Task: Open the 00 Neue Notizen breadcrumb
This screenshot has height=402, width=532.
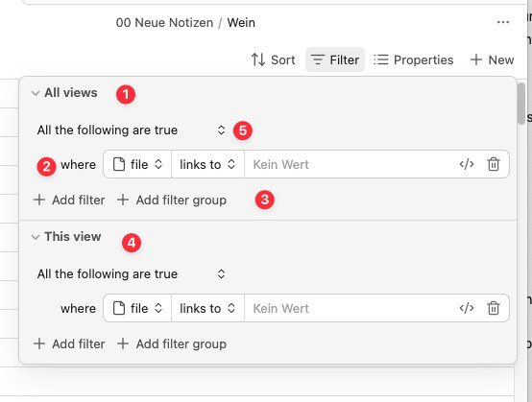Action: (164, 23)
